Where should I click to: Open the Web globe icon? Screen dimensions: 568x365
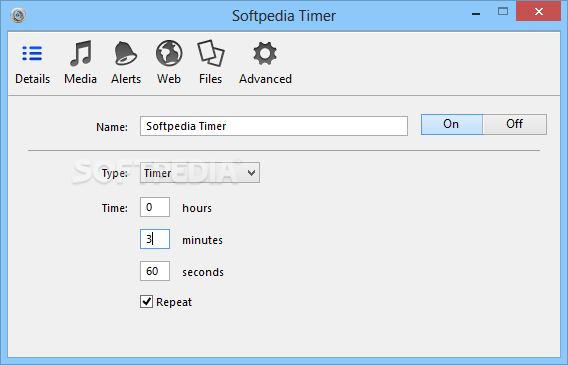pyautogui.click(x=169, y=53)
